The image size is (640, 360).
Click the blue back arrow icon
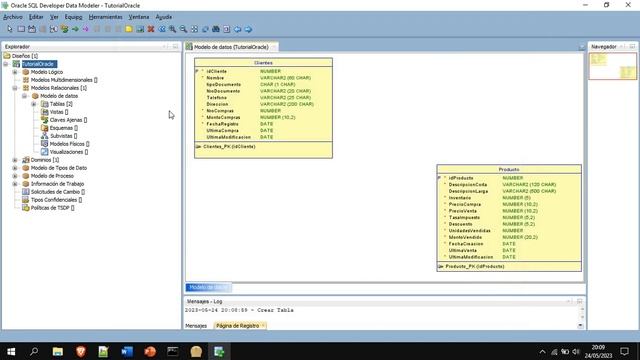(237, 29)
